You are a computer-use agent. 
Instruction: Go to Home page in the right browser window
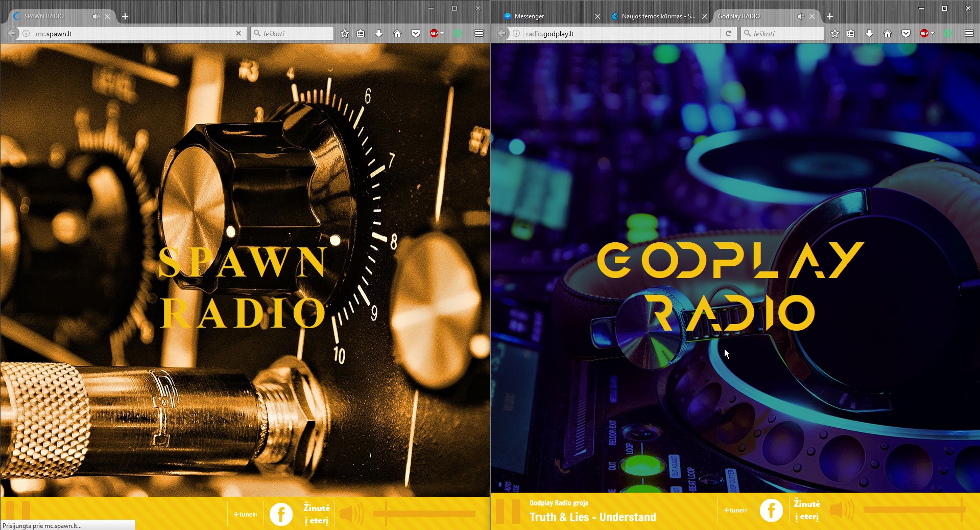[888, 33]
